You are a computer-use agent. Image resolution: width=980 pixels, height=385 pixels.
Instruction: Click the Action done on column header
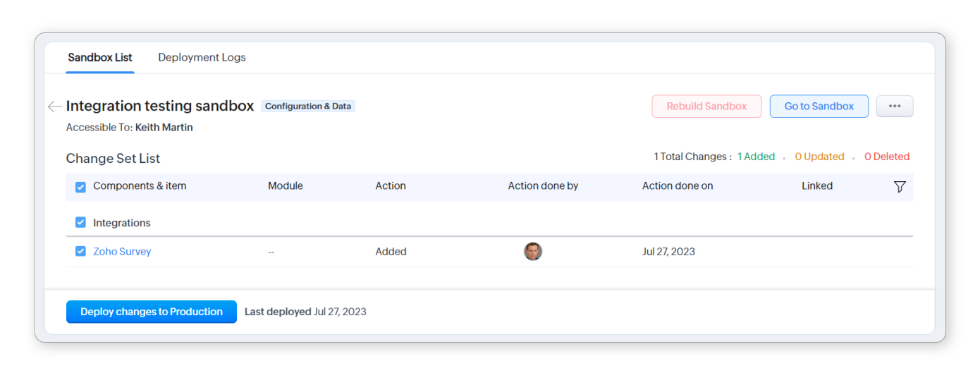click(678, 186)
